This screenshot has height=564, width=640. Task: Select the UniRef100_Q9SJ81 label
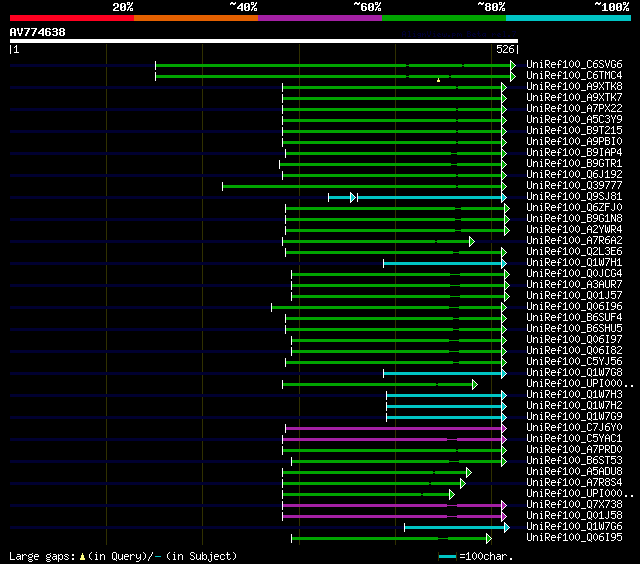coord(574,197)
